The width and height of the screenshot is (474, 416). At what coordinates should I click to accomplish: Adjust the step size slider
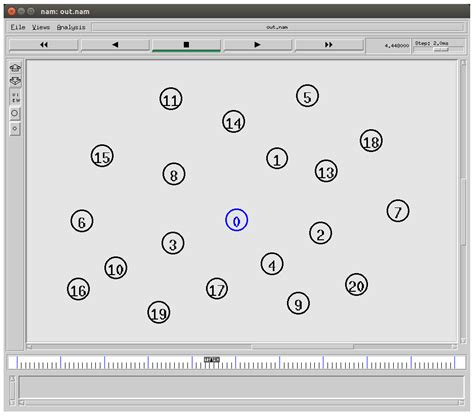441,50
